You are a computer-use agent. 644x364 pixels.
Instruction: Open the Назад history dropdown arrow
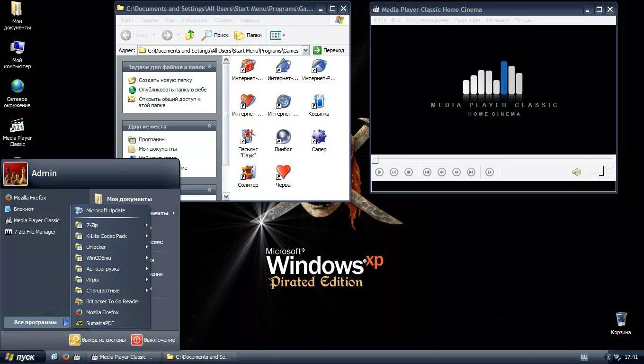[154, 35]
